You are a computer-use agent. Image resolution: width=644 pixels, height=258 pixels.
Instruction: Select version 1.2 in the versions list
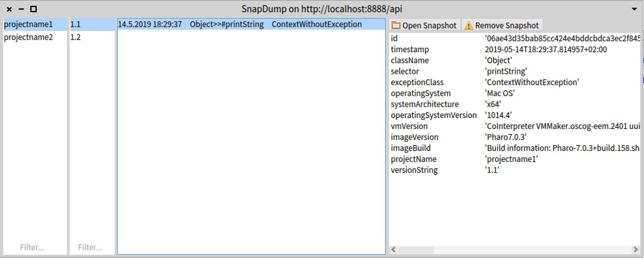click(92, 37)
